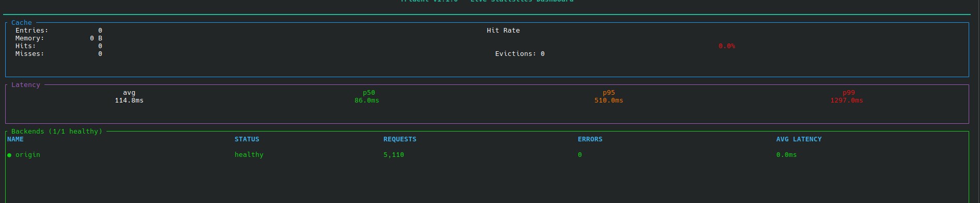Click the orange "p95" label
980x203 pixels.
point(609,93)
